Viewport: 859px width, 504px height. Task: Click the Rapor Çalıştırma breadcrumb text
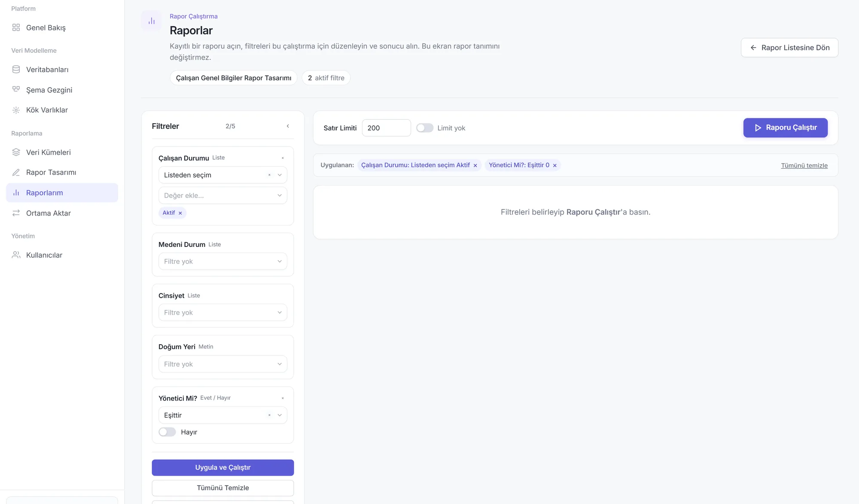[193, 16]
